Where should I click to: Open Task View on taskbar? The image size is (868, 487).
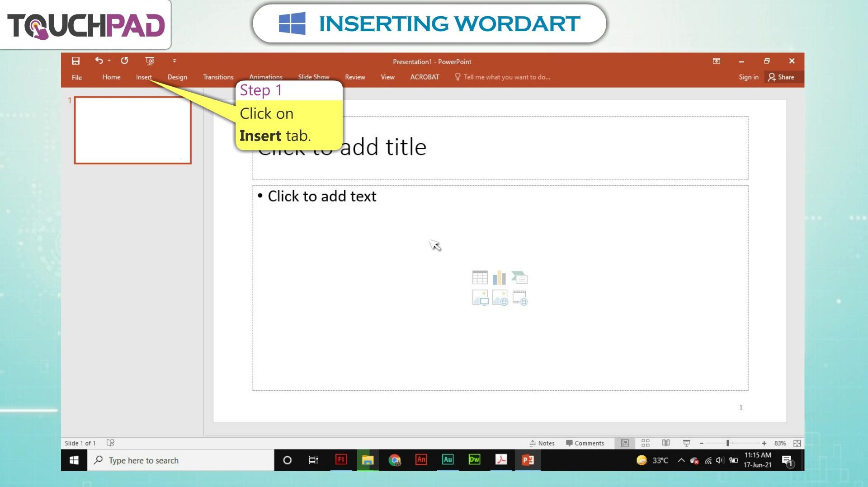coord(313,460)
